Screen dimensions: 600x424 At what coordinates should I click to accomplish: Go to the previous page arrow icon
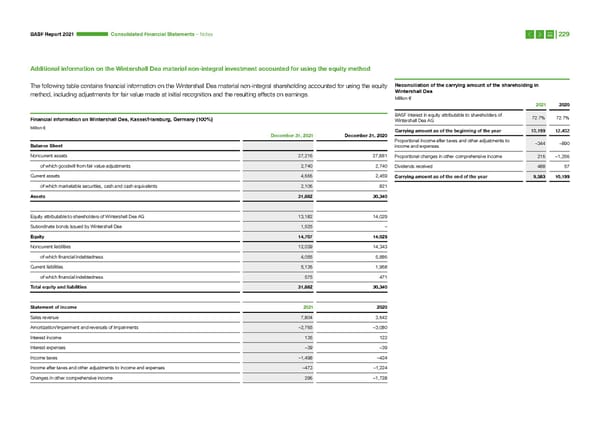(530, 34)
